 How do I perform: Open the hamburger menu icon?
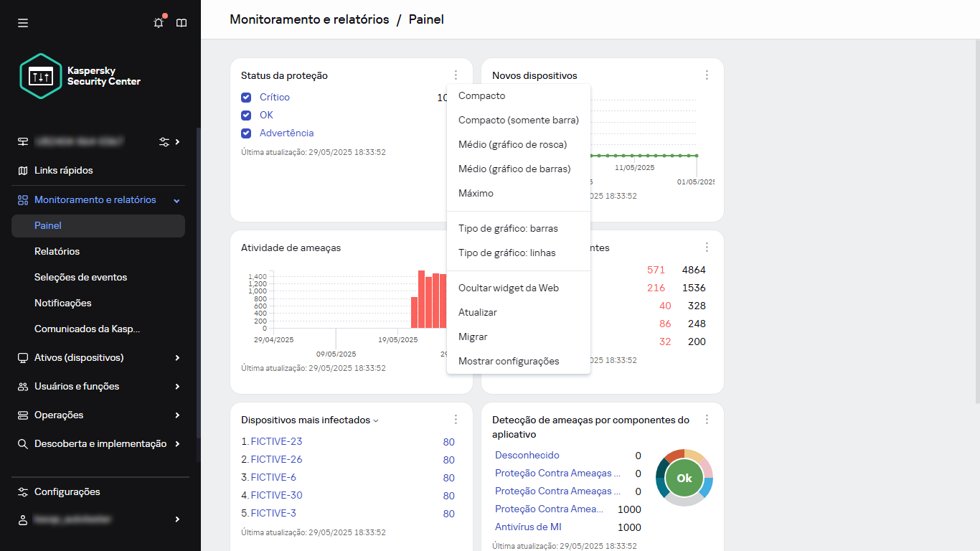[23, 23]
